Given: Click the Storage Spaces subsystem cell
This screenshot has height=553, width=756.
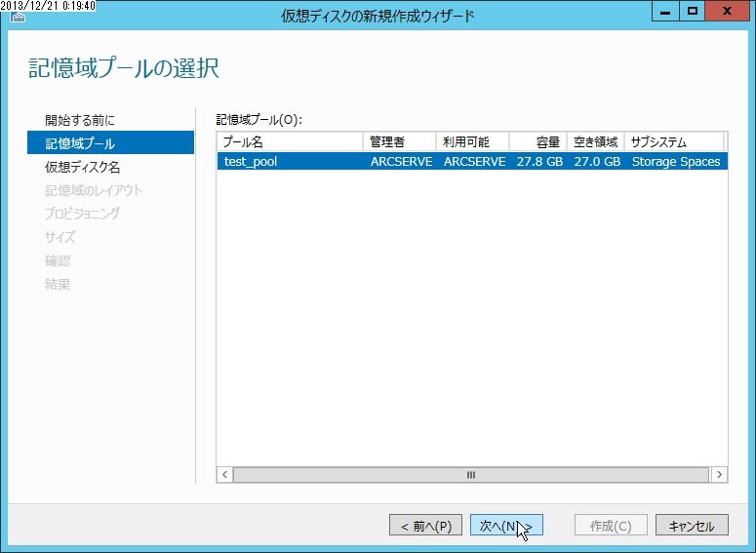Looking at the screenshot, I should (676, 161).
